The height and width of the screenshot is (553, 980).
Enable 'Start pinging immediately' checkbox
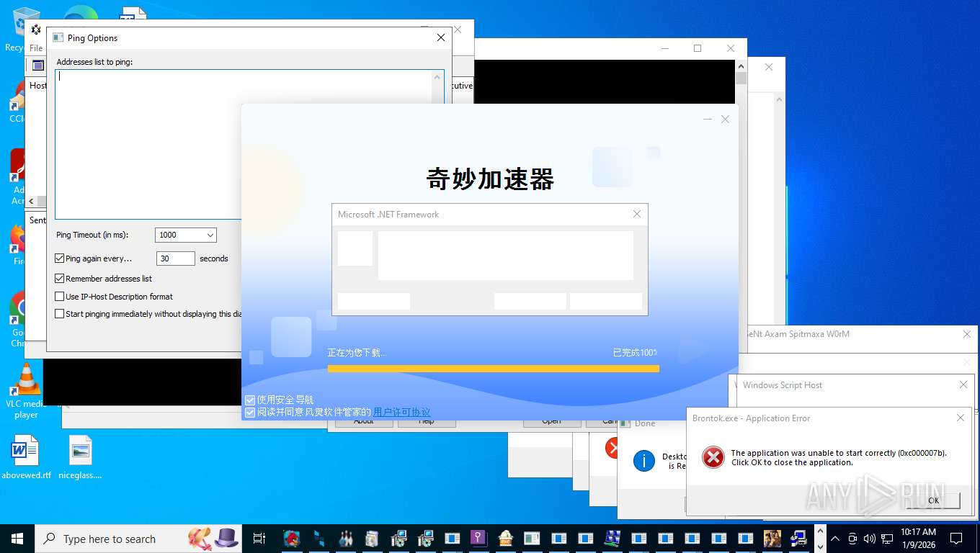(60, 314)
